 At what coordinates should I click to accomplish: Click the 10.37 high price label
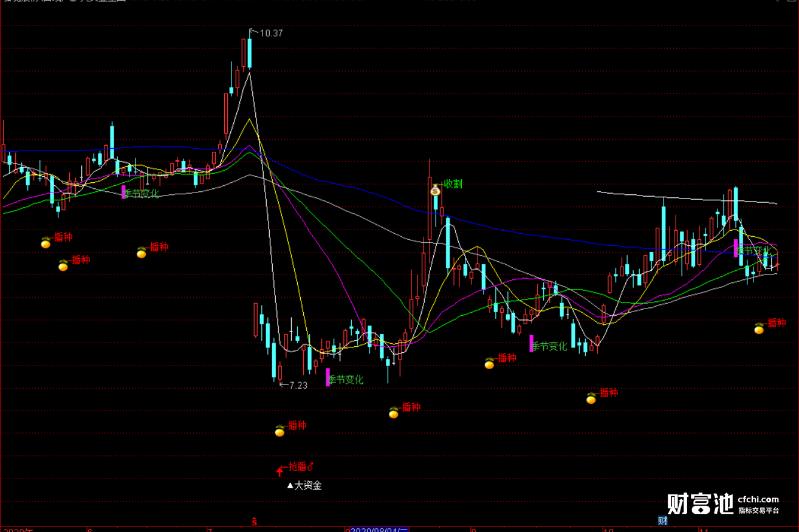[x=271, y=33]
